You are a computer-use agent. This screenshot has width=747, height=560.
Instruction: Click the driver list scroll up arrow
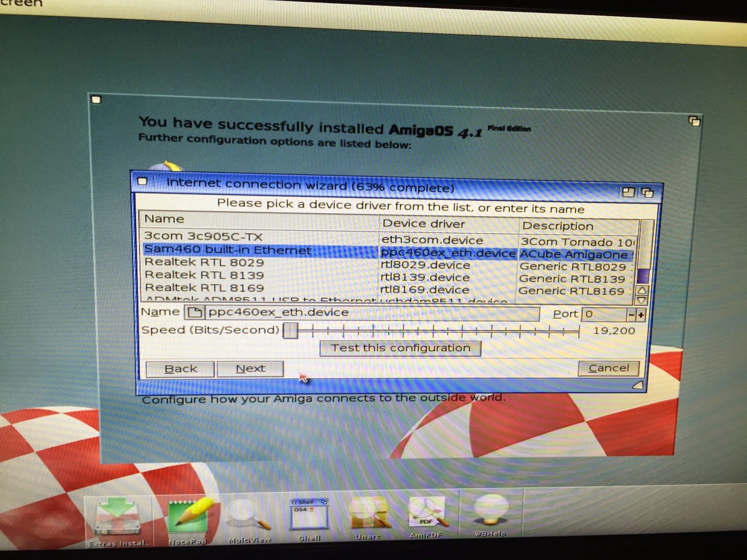coord(643,290)
